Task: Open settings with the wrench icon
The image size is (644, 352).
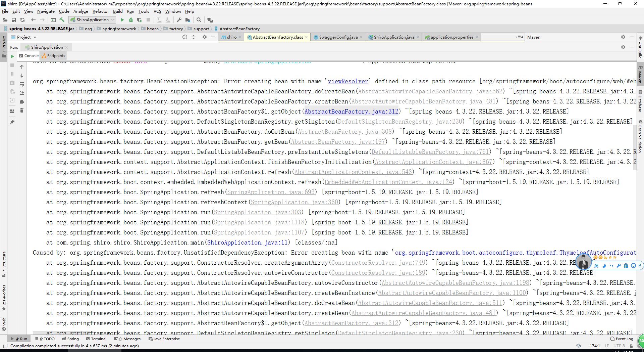Action: pos(179,20)
